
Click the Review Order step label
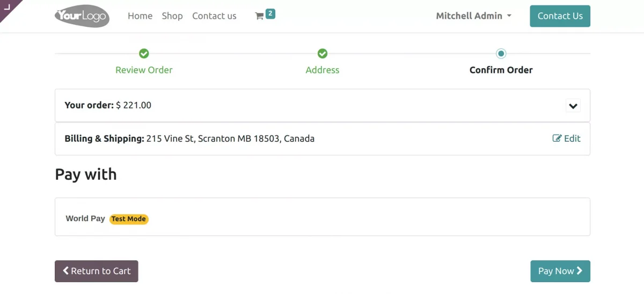[x=144, y=70]
